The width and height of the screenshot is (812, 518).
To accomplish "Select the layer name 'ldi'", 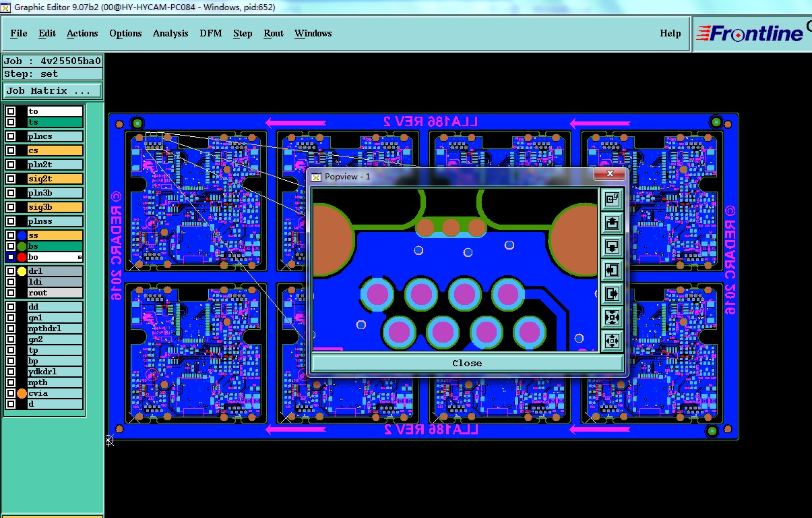I will coord(55,282).
